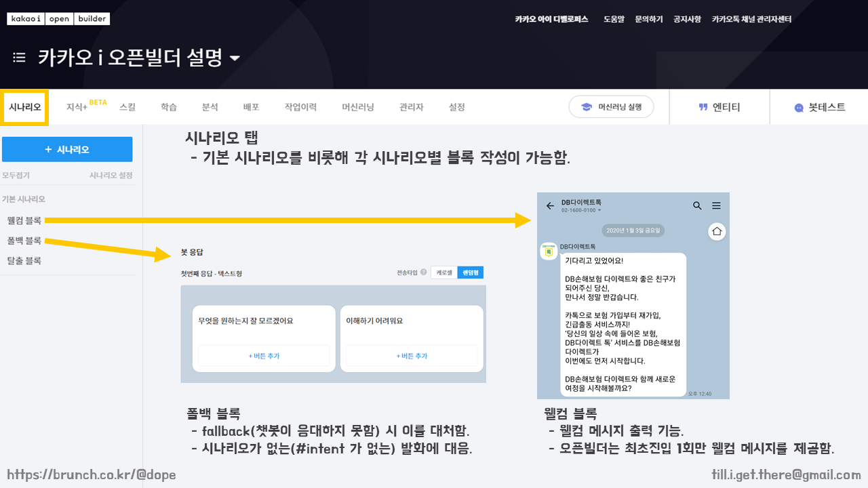Collapse all scenarios with 모두접기
Image resolution: width=868 pixels, height=488 pixels.
coord(16,176)
